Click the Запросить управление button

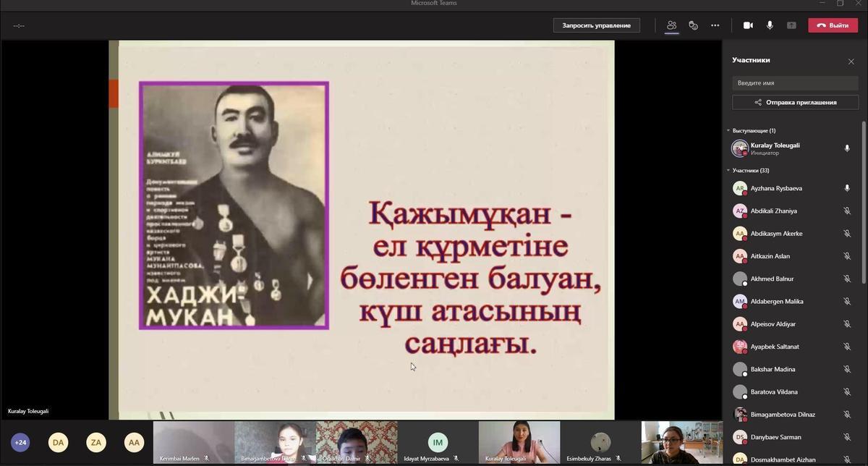[x=596, y=25]
